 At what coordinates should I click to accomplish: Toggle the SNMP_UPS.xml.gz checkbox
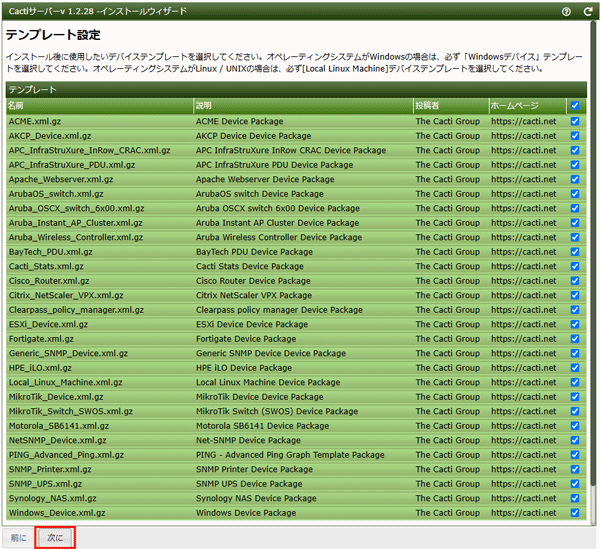pyautogui.click(x=575, y=484)
